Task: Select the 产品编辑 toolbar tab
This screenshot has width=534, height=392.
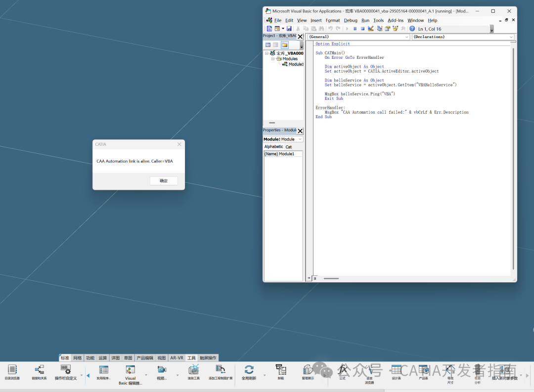Action: point(145,358)
